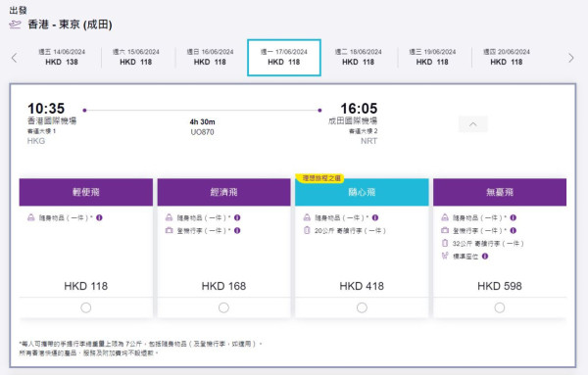Click the personal item bag icon in 經濟飛
This screenshot has width=588, height=375.
[x=170, y=217]
